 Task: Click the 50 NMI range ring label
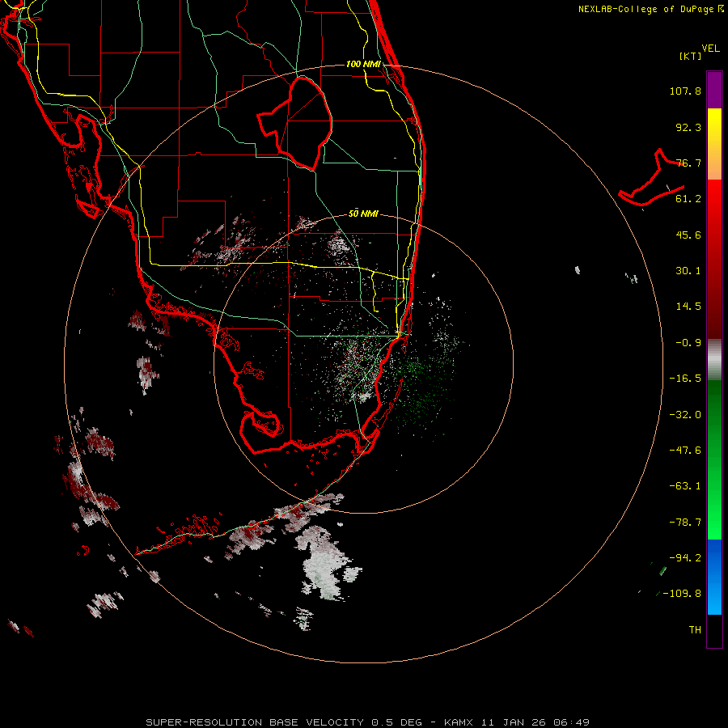point(363,214)
